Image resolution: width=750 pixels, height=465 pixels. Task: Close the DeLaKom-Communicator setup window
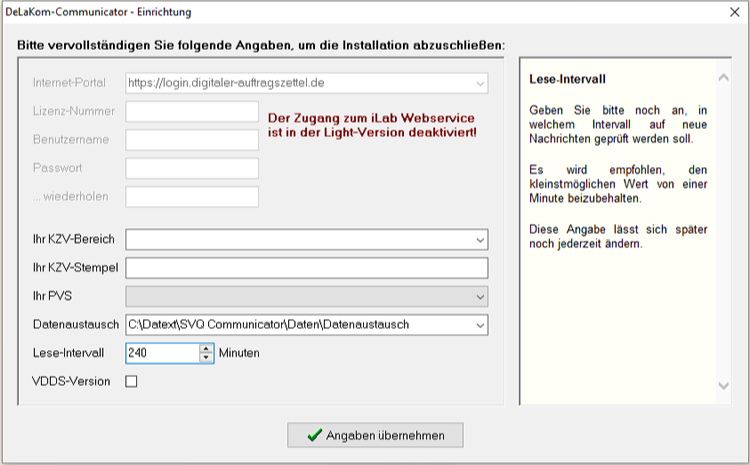tap(730, 12)
